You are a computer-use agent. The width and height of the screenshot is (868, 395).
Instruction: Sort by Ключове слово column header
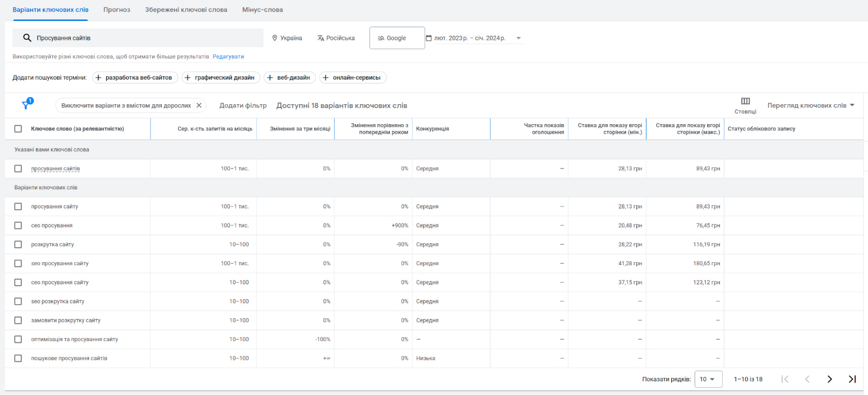pos(77,129)
